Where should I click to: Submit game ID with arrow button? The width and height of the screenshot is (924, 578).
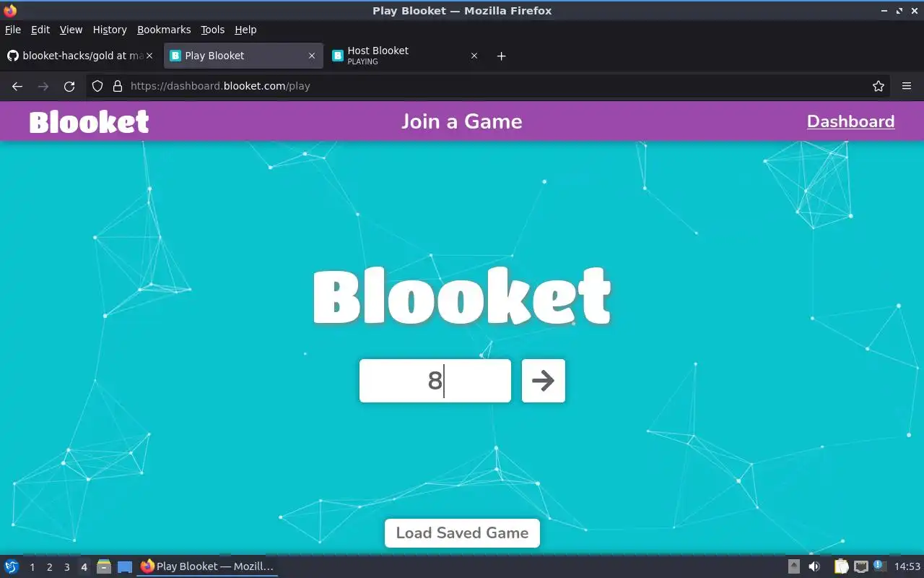coord(543,381)
